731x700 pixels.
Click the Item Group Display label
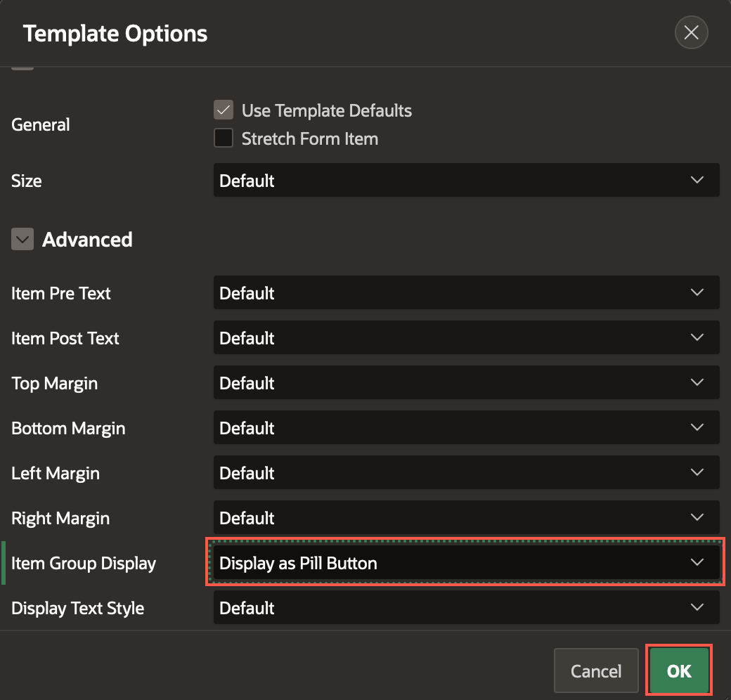click(x=84, y=563)
